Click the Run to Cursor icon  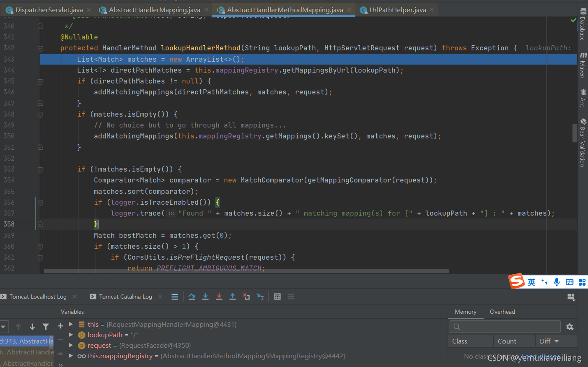pos(260,297)
